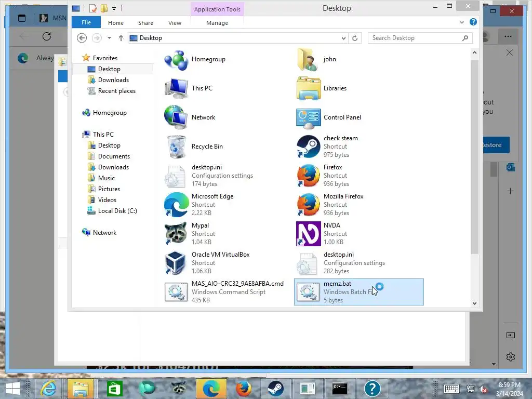This screenshot has width=532, height=399.
Task: Open the Homegroup item in file list
Action: click(x=195, y=60)
